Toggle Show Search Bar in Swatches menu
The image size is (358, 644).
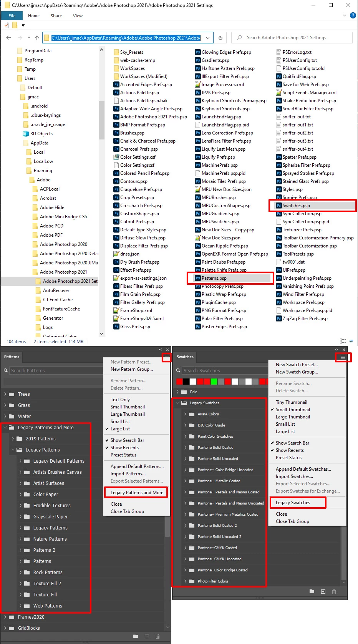click(x=292, y=443)
